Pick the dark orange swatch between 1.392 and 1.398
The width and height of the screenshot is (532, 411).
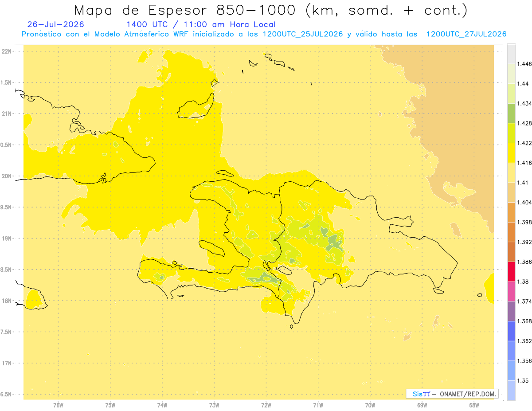(x=511, y=232)
